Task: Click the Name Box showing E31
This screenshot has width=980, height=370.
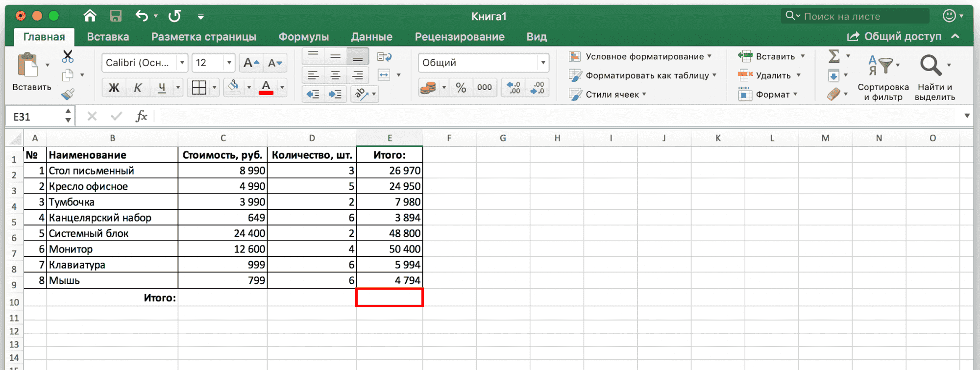Action: 40,117
